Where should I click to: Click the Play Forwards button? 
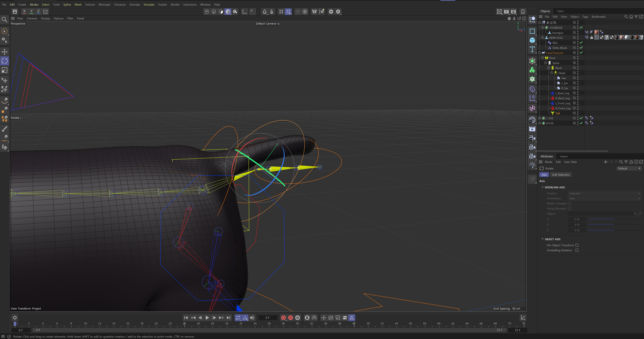point(207,318)
